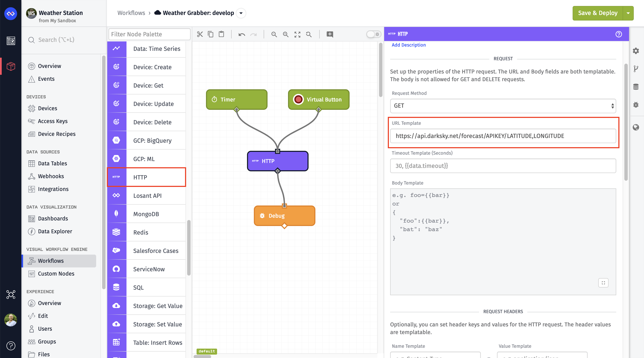Add an annotation with the comment icon

click(x=329, y=34)
